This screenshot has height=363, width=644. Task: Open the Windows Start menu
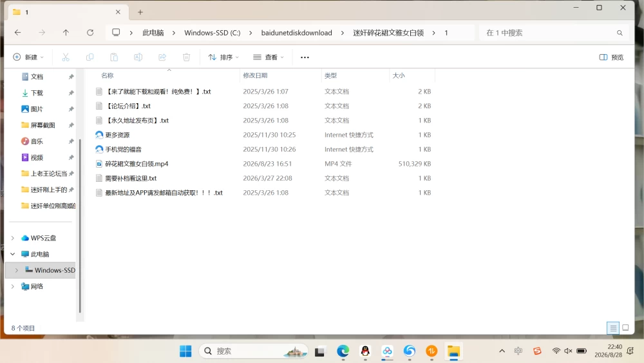pos(185,351)
